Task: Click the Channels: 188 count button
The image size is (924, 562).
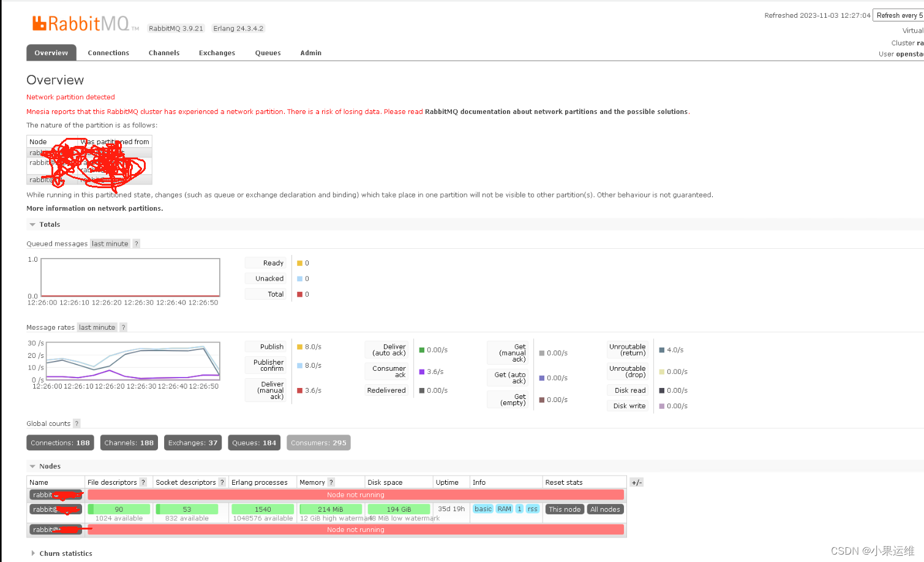Action: 129,442
